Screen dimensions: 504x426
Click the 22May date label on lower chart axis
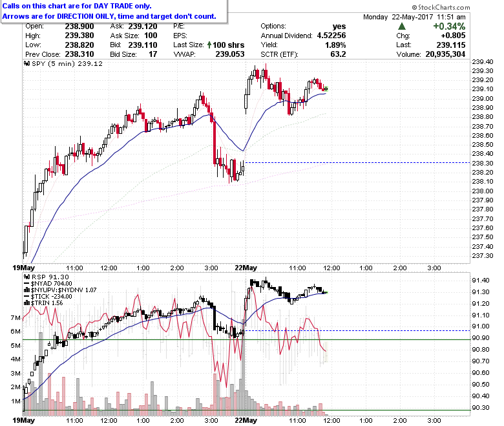point(246,420)
